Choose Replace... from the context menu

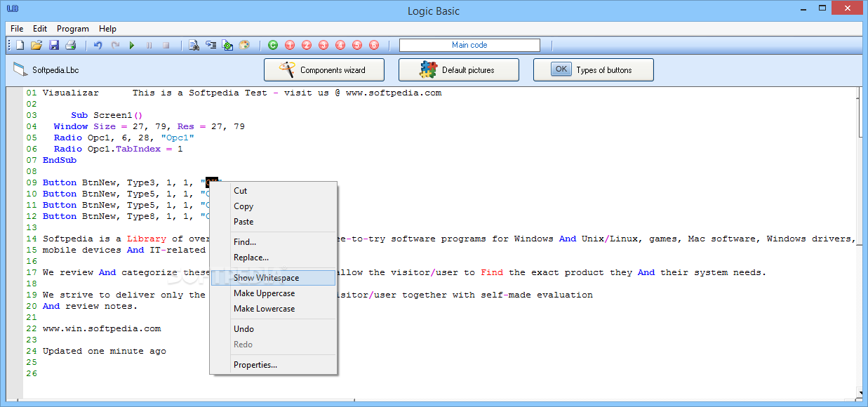(x=274, y=258)
